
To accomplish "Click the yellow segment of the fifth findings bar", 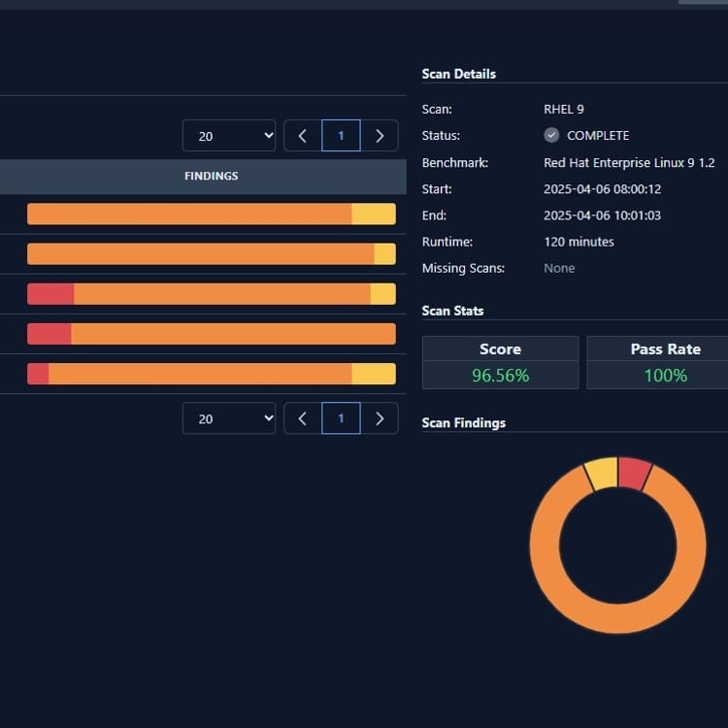I will click(x=373, y=374).
